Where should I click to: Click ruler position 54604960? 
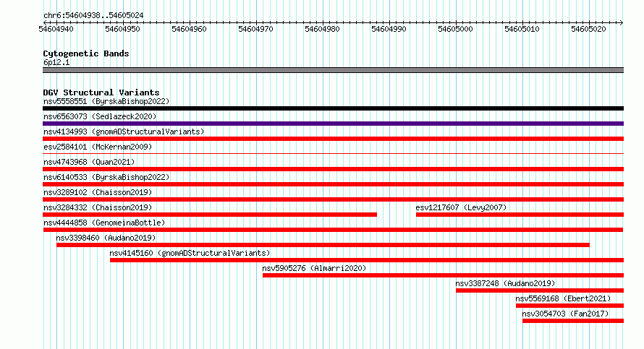(189, 29)
